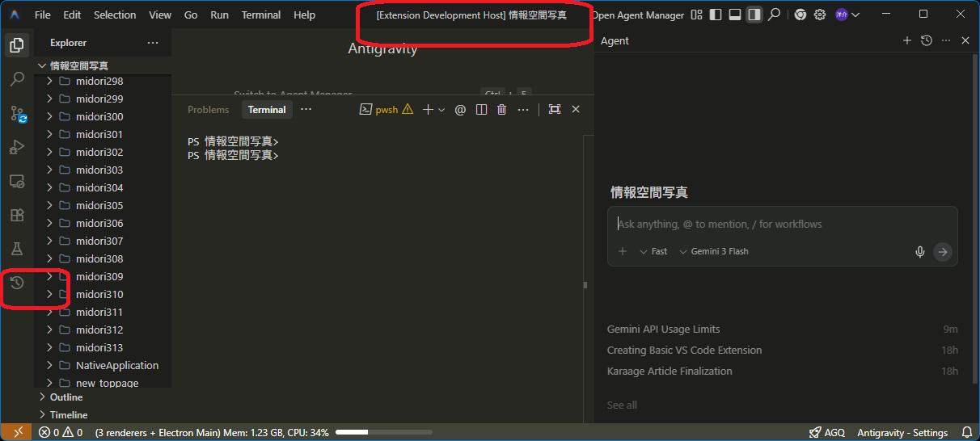Open the Fast conversation mode dropdown
Viewport: 980px width, 441px height.
click(x=653, y=251)
